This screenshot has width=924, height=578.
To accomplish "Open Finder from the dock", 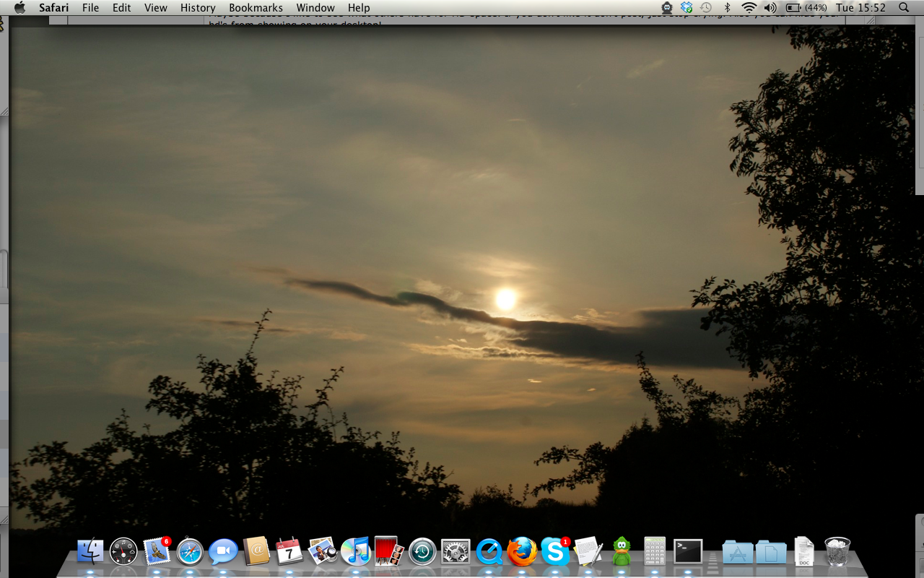I will coord(90,552).
